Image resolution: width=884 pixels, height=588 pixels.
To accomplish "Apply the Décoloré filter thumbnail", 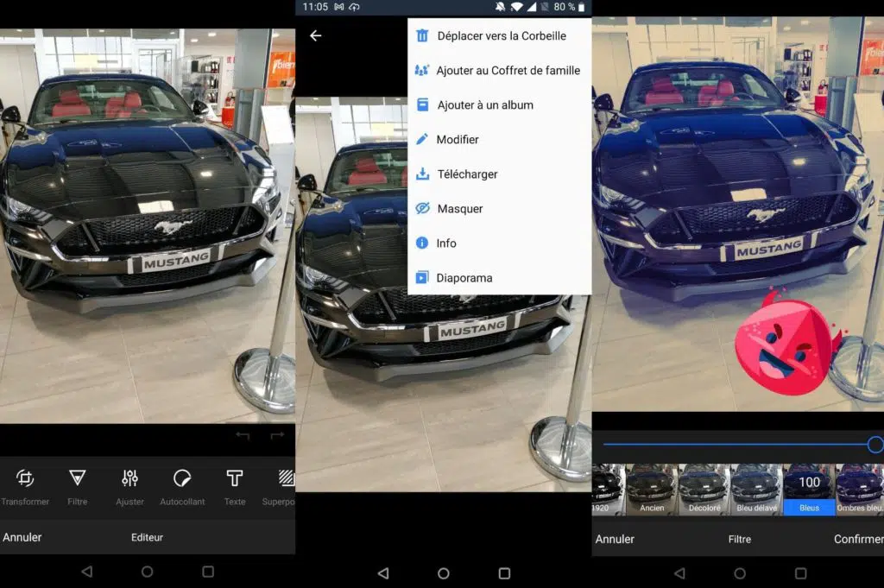I will (x=704, y=490).
